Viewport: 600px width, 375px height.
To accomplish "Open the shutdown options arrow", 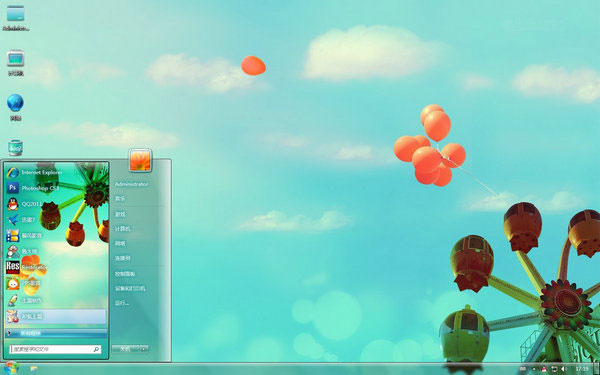I will tap(144, 349).
